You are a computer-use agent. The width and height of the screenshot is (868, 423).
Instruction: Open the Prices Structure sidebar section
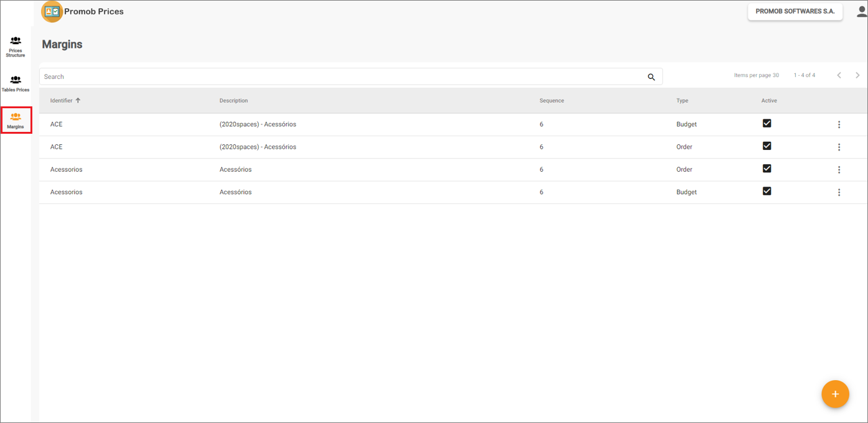point(16,47)
